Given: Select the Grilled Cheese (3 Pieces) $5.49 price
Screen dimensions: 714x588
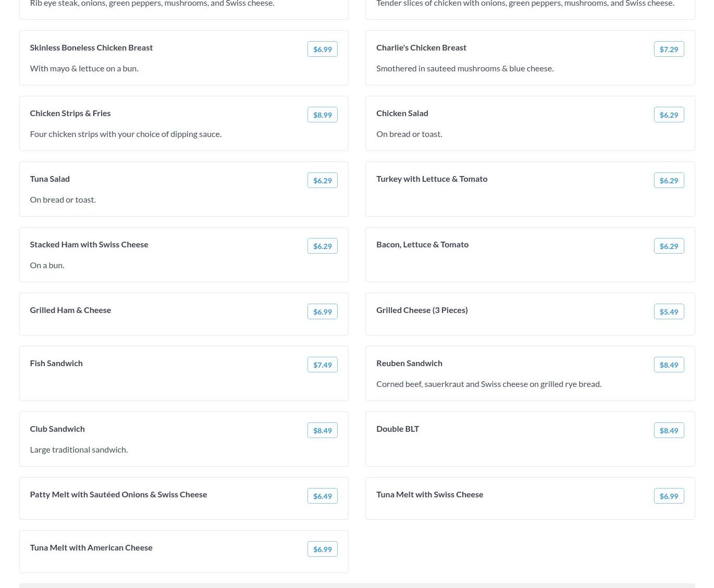Looking at the screenshot, I should pos(669,311).
